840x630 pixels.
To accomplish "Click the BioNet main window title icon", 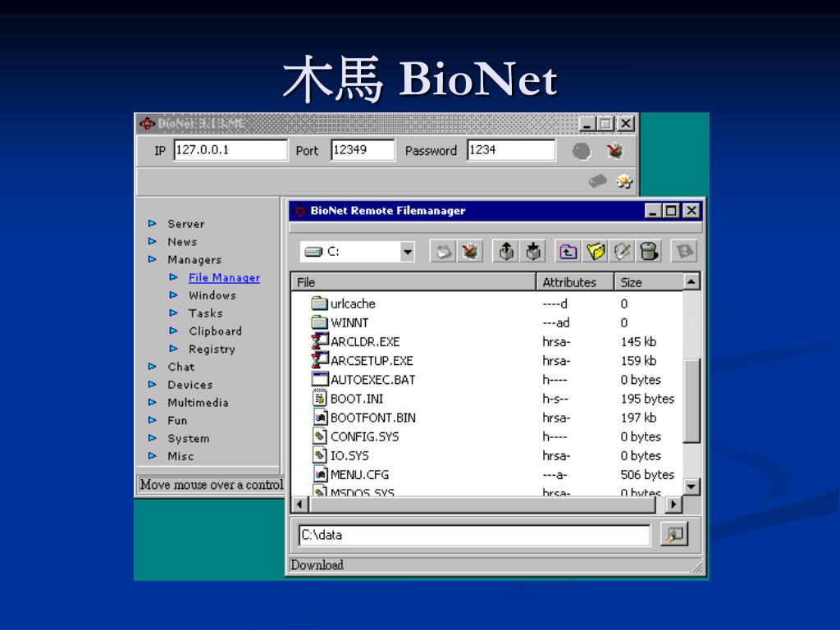I will [x=147, y=124].
